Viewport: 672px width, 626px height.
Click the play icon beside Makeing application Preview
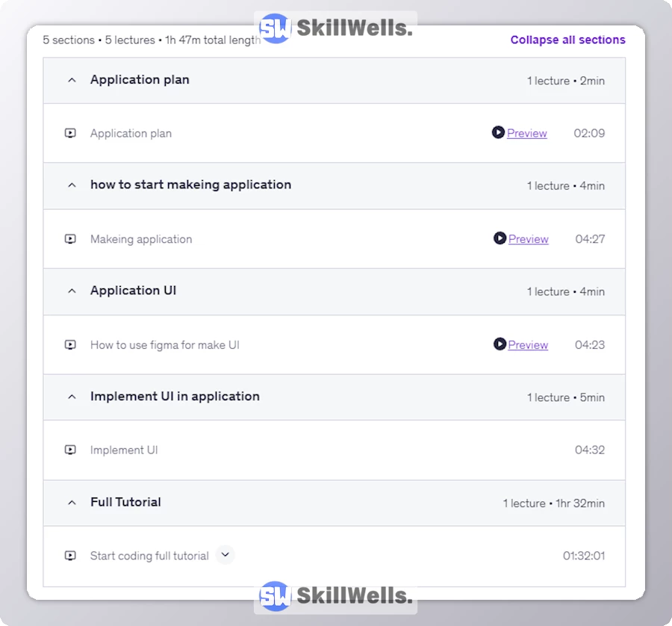(x=500, y=238)
